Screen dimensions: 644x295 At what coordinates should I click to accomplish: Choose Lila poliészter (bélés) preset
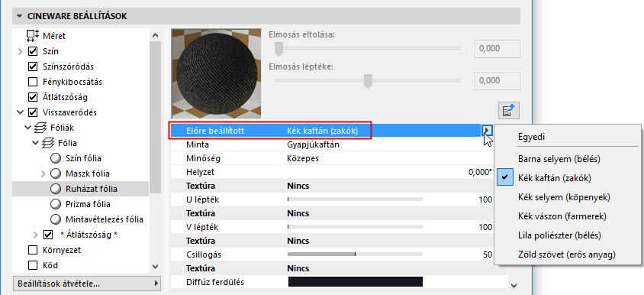point(567,235)
